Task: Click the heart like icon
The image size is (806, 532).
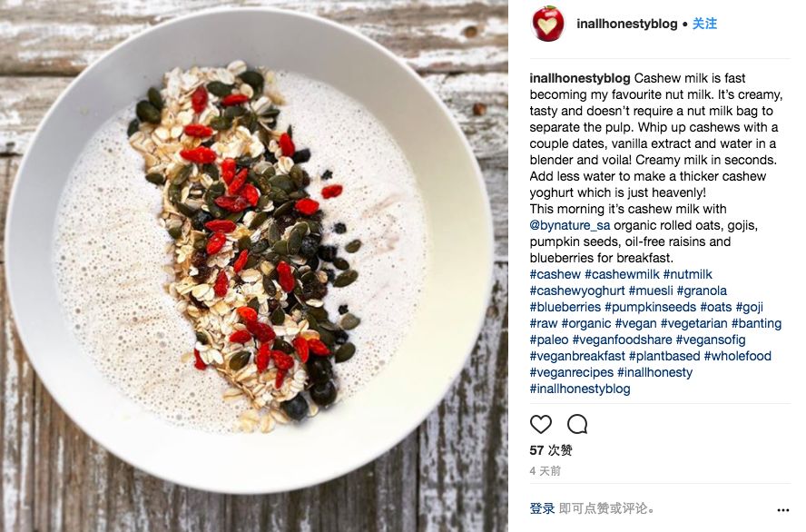Action: [540, 424]
